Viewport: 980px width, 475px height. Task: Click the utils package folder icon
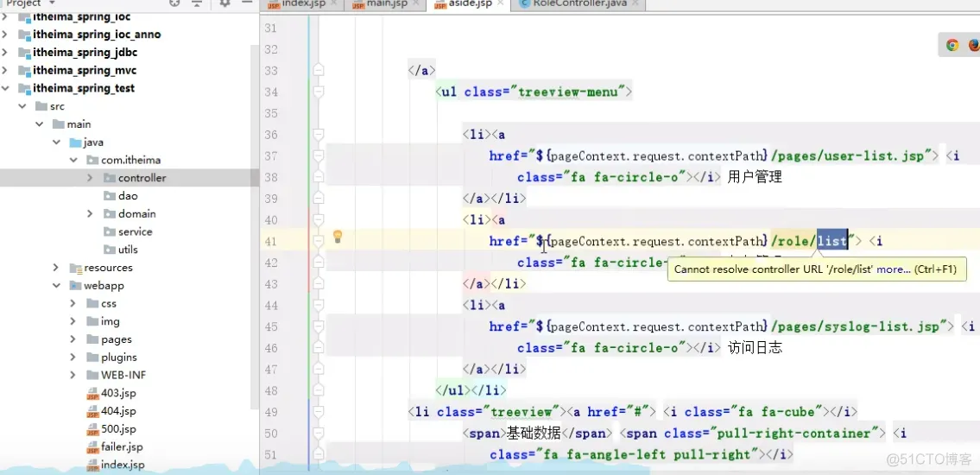tap(110, 250)
